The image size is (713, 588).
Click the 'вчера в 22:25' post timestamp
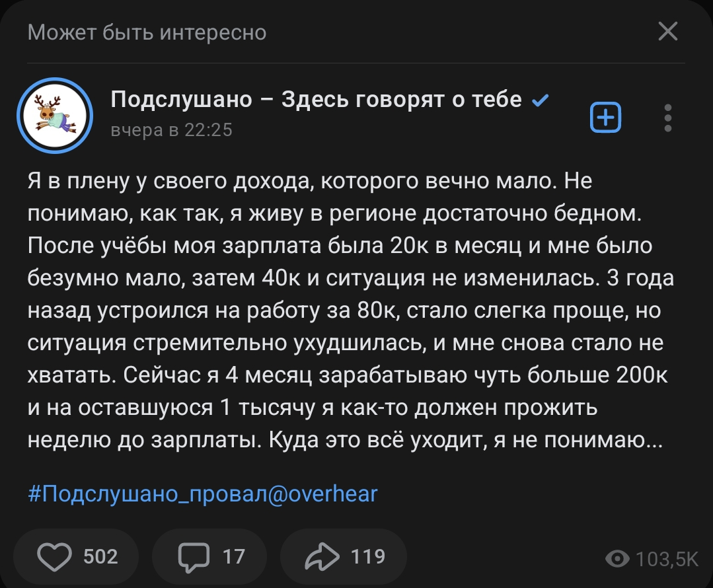pyautogui.click(x=172, y=130)
